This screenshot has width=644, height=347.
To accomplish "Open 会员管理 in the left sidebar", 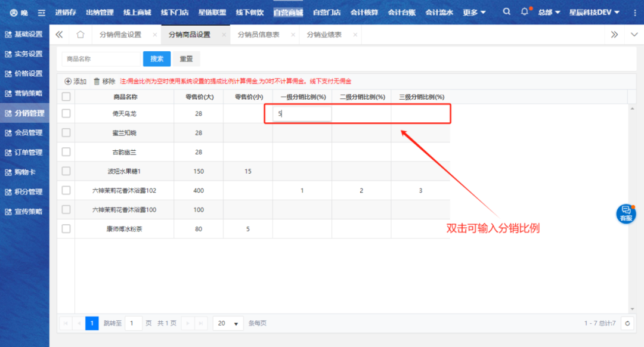I will tap(28, 132).
